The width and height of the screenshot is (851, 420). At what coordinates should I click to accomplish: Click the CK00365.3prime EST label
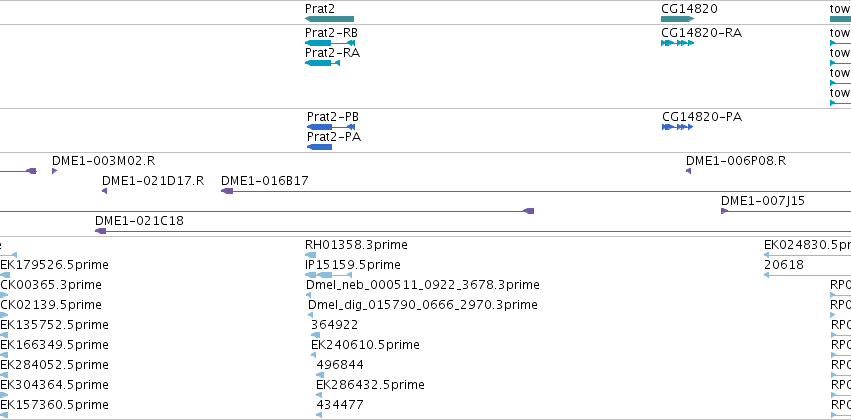(x=50, y=285)
